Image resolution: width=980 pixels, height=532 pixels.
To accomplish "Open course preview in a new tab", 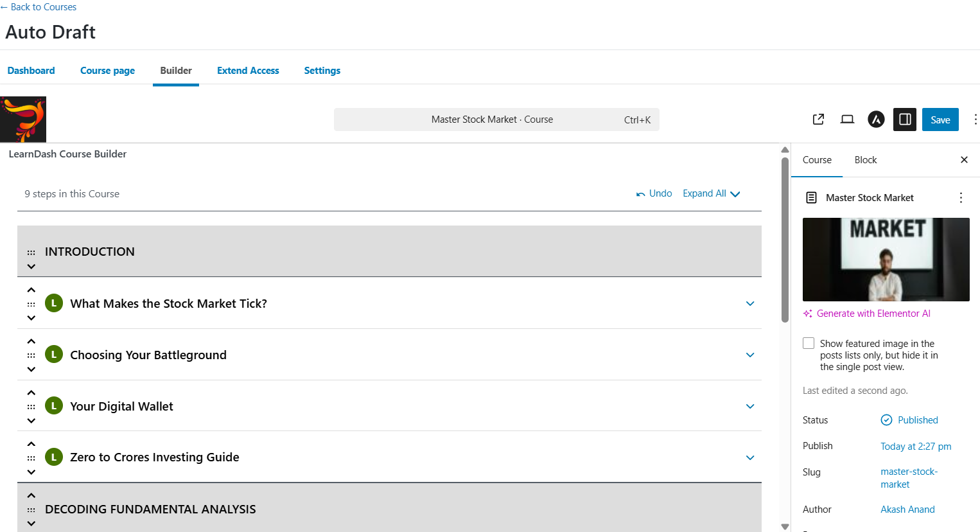I will pos(818,119).
